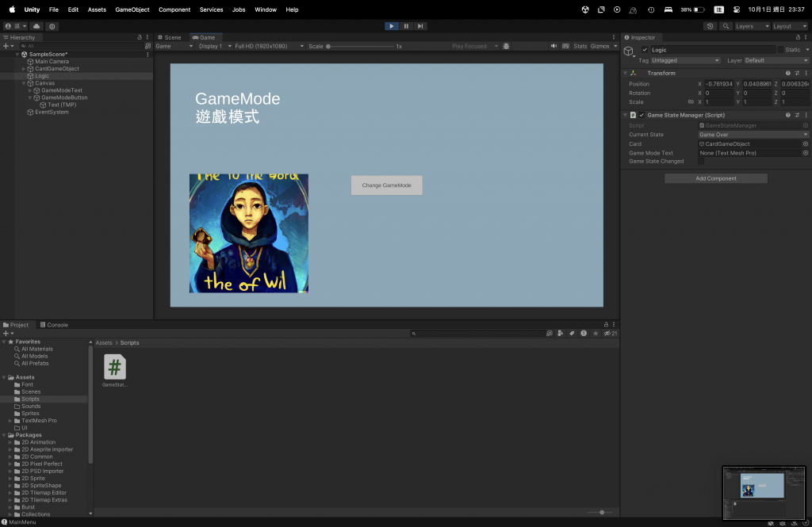Open the Display 1 dropdown
The image size is (812, 527).
(x=214, y=46)
